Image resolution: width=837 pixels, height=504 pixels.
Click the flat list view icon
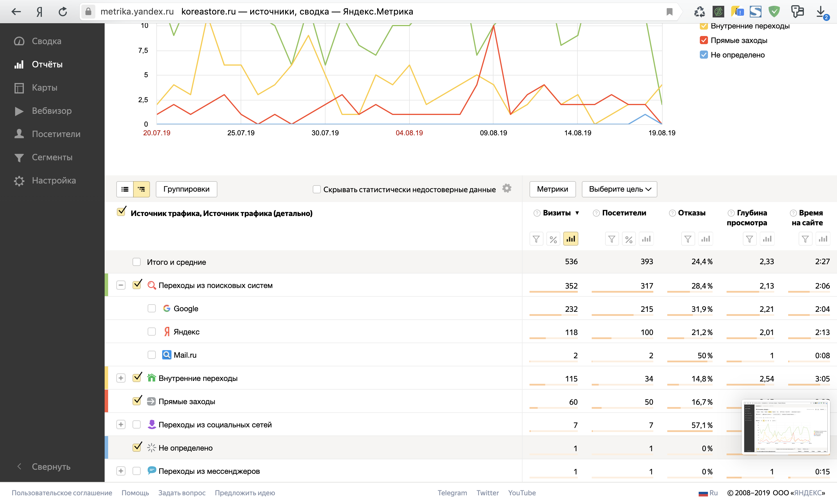125,189
